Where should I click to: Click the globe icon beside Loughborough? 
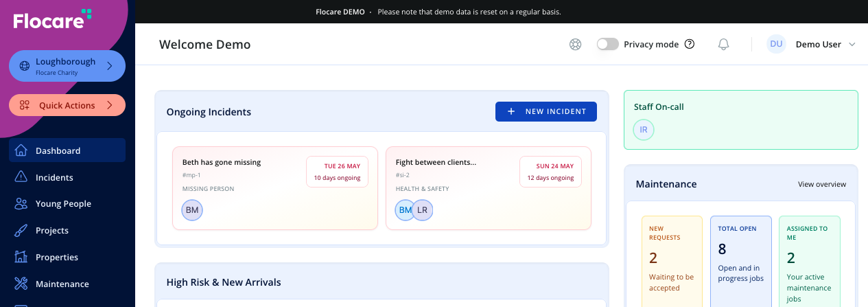[x=25, y=66]
